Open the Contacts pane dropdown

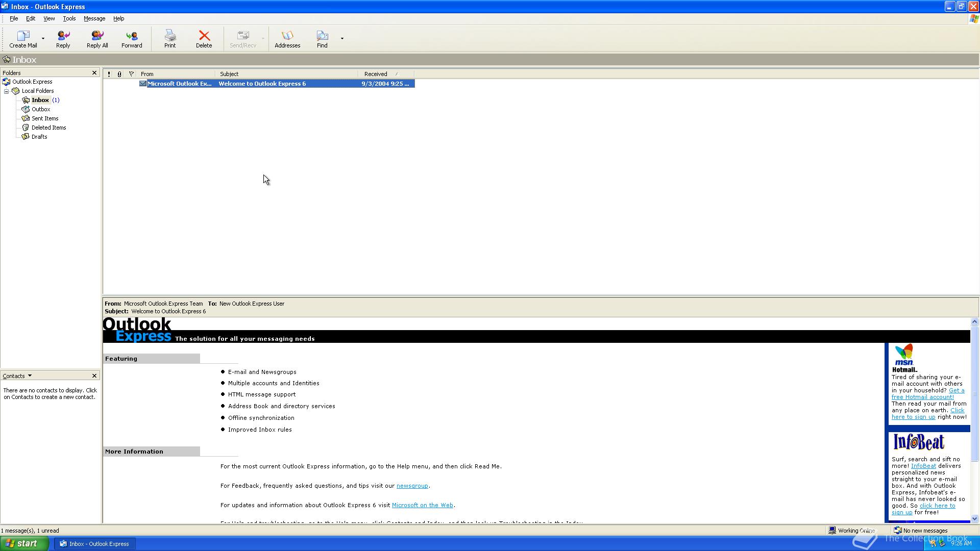pos(30,376)
